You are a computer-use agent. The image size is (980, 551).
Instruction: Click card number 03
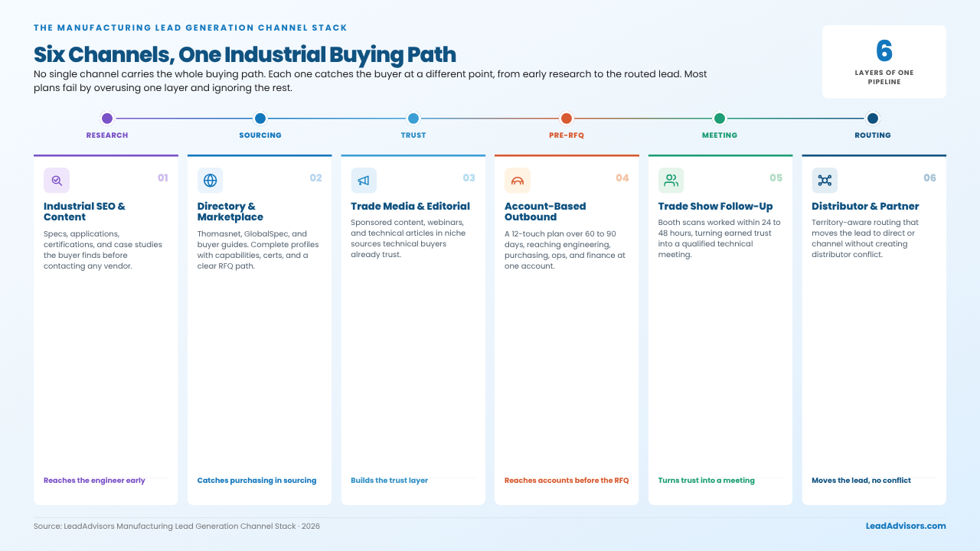coord(469,178)
